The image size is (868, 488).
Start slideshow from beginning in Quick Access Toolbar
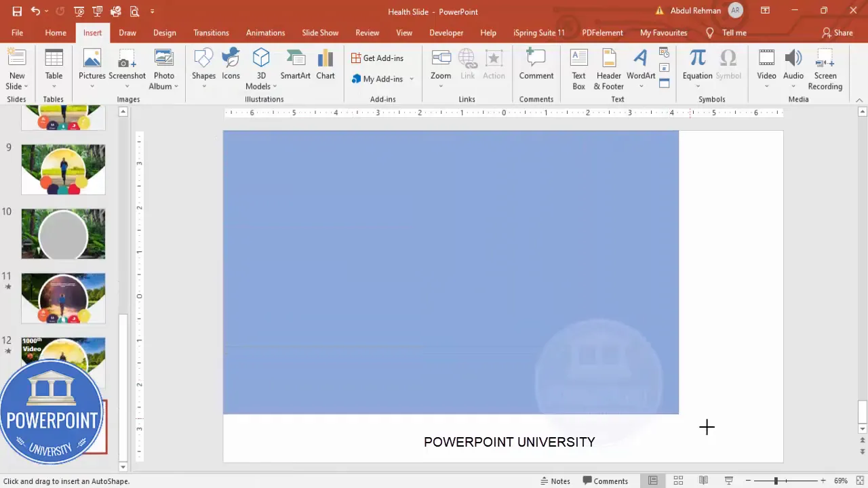(79, 12)
